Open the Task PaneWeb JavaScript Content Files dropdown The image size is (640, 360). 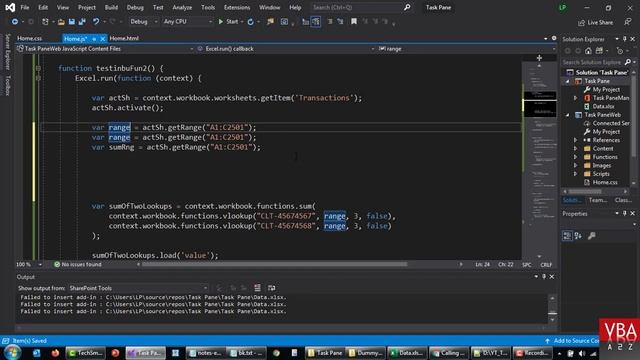click(105, 49)
